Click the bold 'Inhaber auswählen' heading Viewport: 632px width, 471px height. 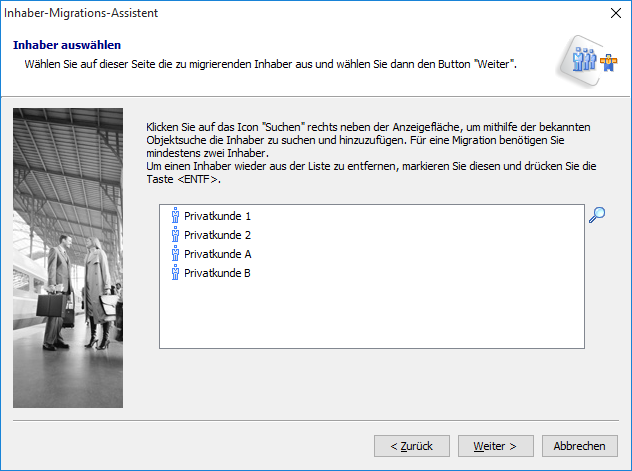[x=67, y=45]
